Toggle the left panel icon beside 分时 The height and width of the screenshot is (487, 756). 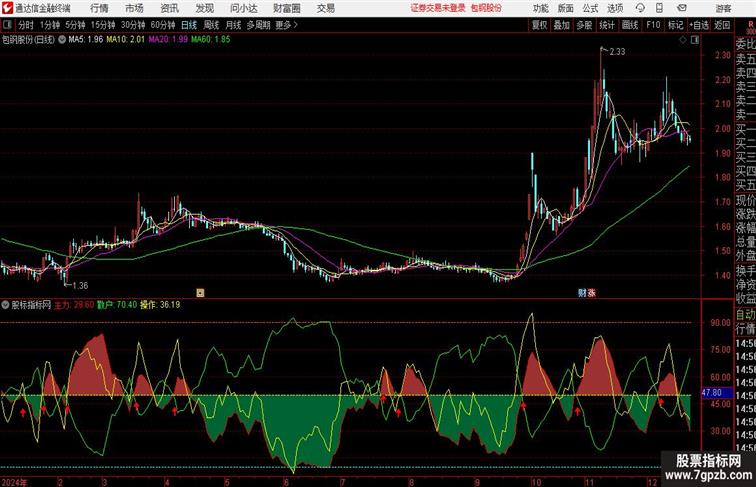tap(7, 25)
